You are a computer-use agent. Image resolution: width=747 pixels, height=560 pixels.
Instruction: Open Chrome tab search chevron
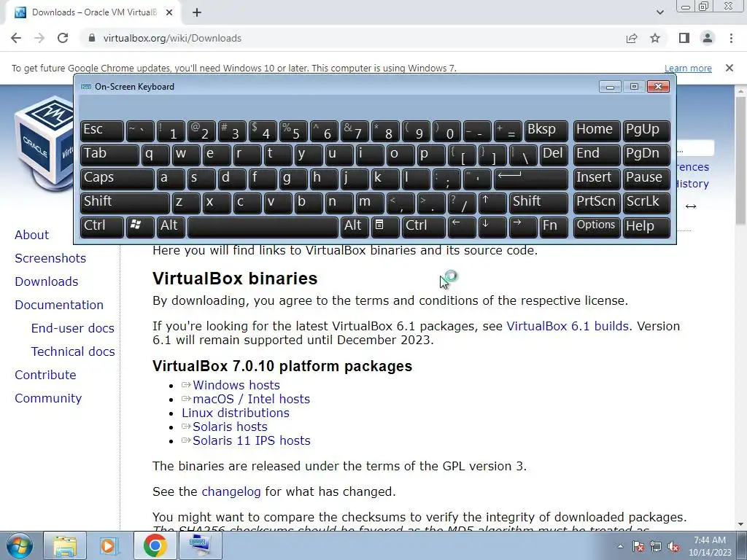point(659,12)
